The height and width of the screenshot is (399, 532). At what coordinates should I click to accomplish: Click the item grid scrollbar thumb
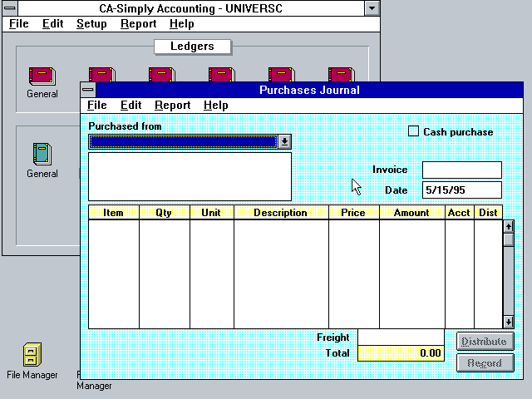pos(508,239)
